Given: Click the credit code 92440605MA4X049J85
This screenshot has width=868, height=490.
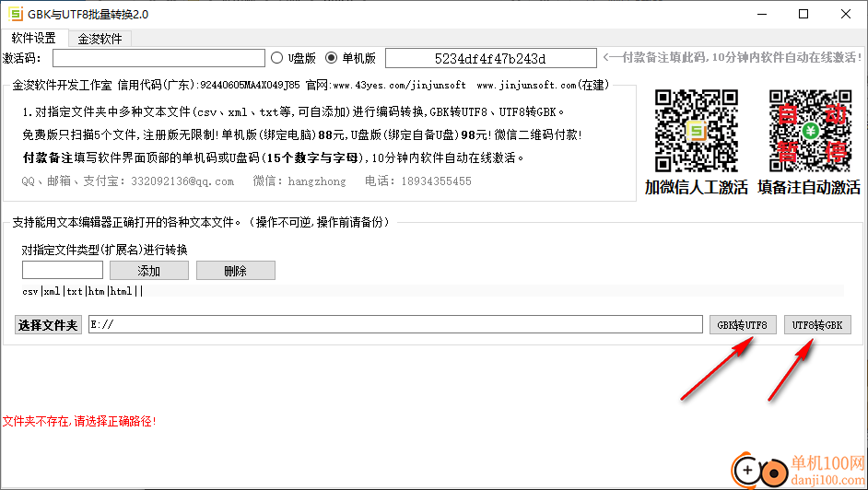Looking at the screenshot, I should tap(250, 85).
